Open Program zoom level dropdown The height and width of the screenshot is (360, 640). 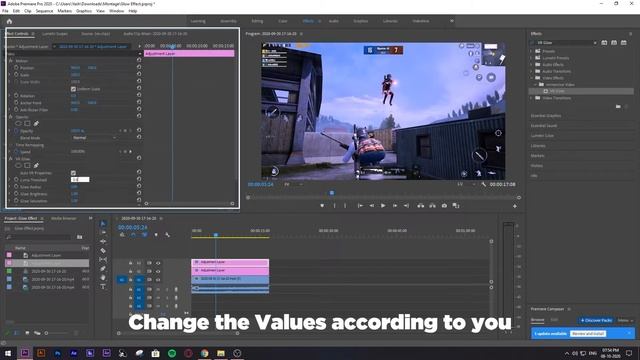coord(293,184)
